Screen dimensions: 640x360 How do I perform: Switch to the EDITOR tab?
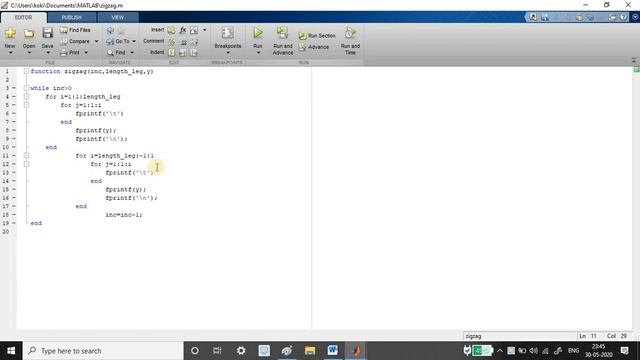point(23,18)
